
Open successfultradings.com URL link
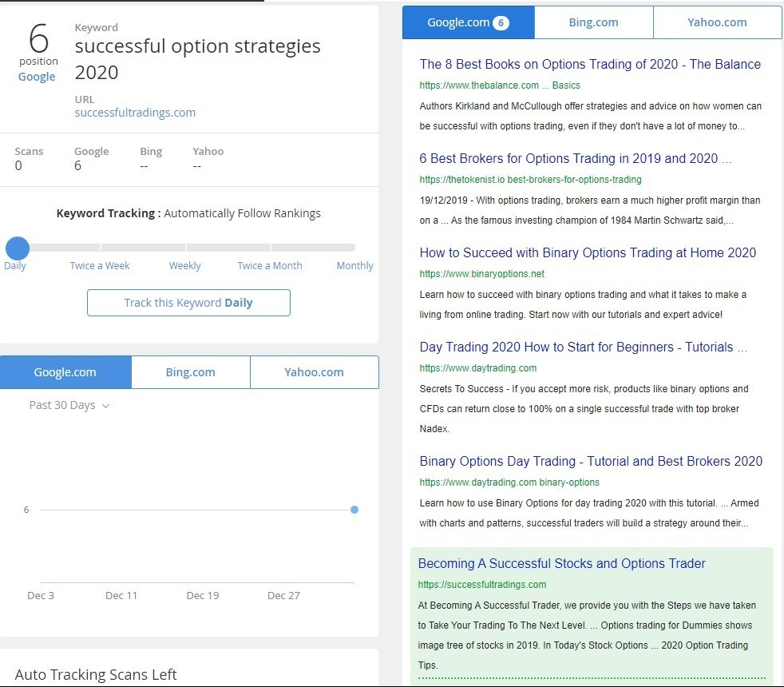(x=135, y=113)
